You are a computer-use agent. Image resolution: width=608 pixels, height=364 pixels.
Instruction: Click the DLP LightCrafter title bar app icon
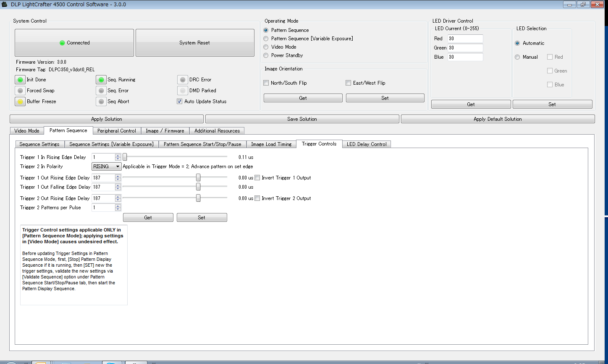click(x=5, y=5)
